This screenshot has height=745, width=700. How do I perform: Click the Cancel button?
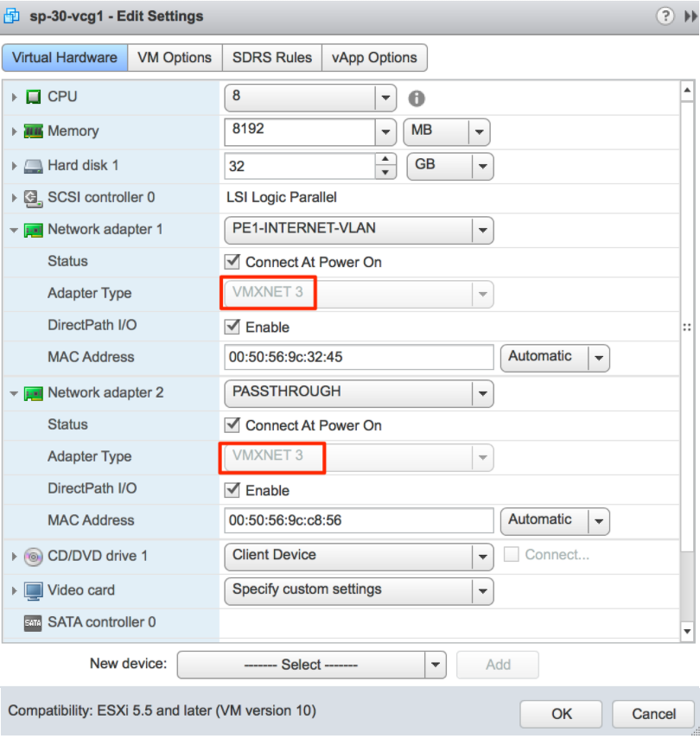click(652, 714)
